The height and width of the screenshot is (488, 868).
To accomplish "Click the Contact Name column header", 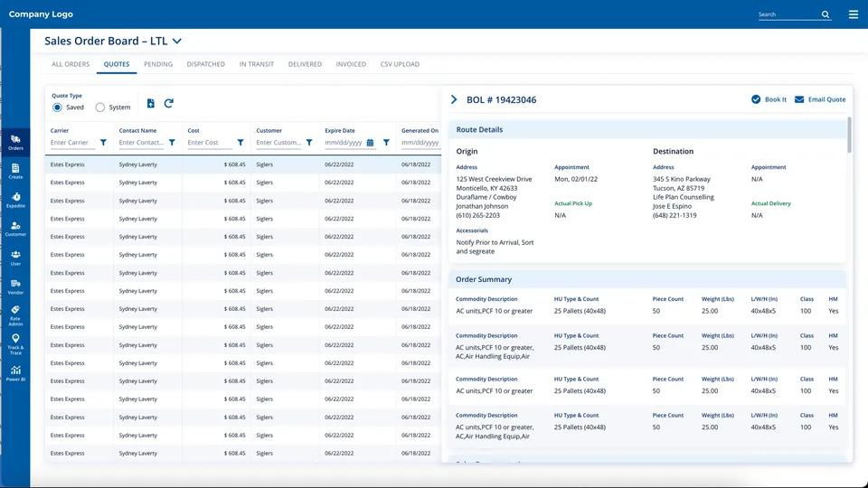I will click(x=137, y=130).
